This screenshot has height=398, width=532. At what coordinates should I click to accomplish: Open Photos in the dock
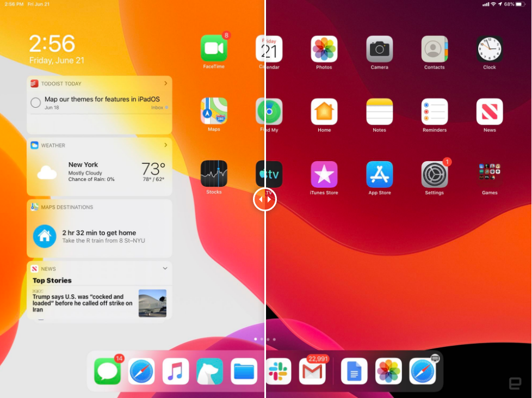pyautogui.click(x=388, y=371)
